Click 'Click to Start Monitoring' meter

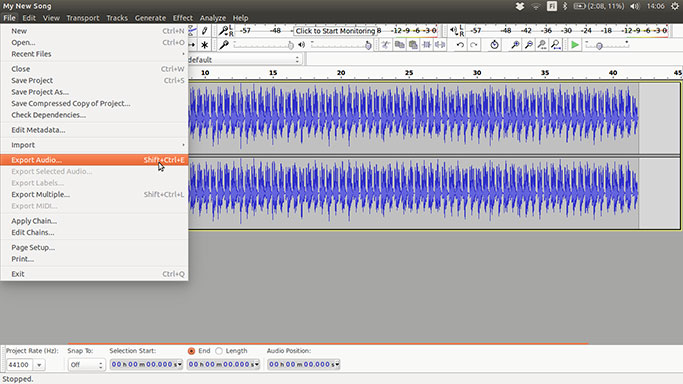click(x=335, y=31)
